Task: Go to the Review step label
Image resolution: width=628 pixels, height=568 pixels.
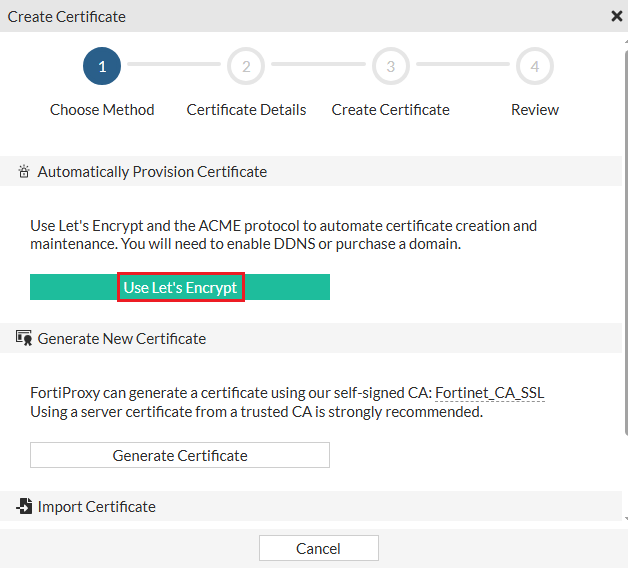Action: tap(535, 110)
